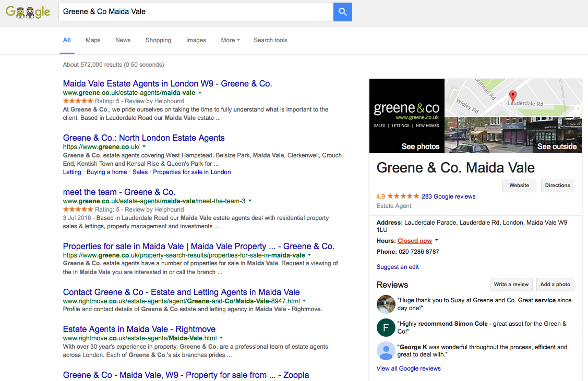588x381 pixels.
Task: Switch to the News tab
Action: [123, 40]
